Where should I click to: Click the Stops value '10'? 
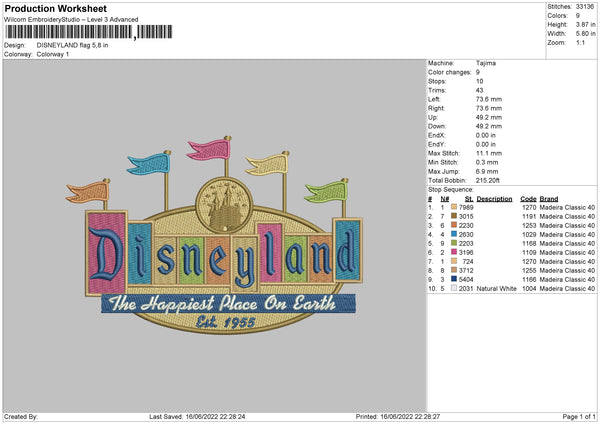pos(479,81)
